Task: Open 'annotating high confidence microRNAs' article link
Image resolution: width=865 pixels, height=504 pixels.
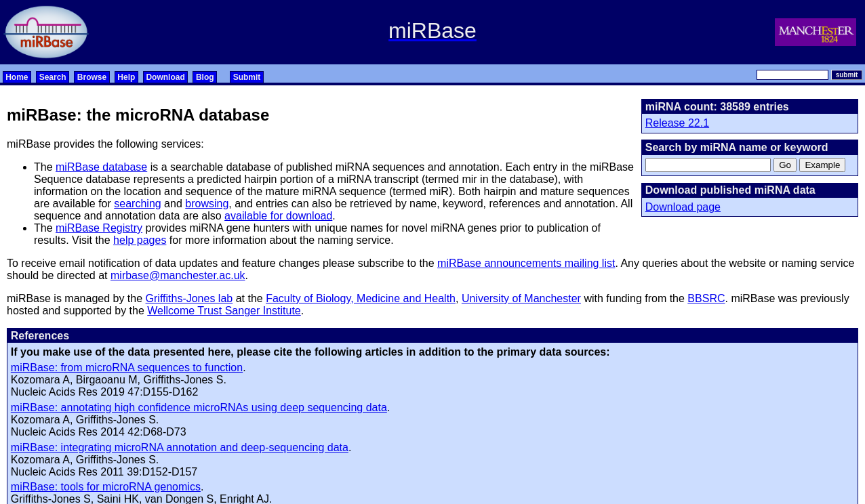Action: [199, 408]
